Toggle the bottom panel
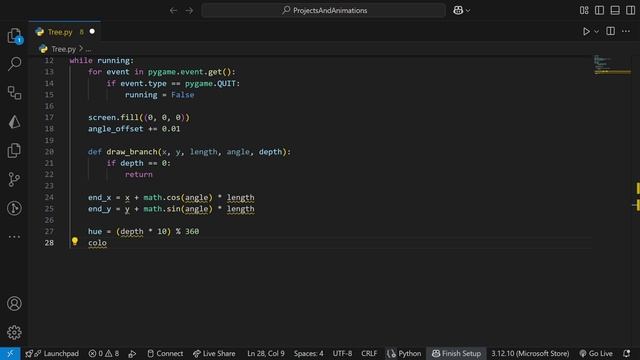 point(615,10)
